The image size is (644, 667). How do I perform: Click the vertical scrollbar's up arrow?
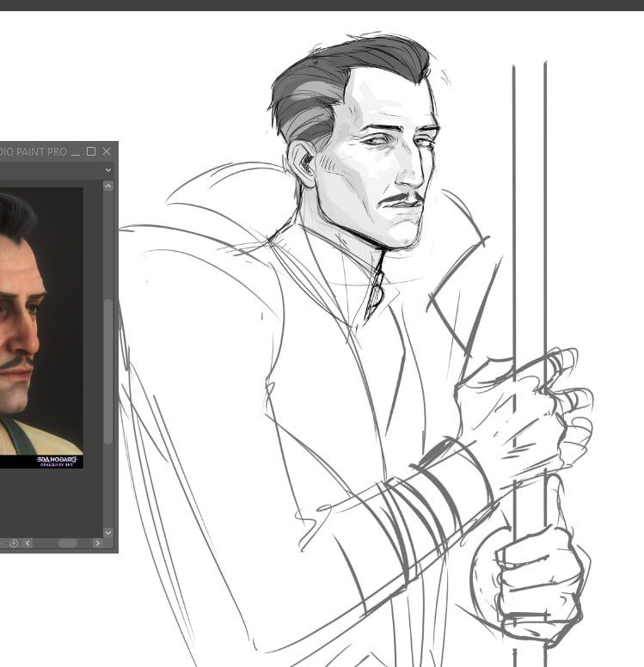[x=108, y=187]
